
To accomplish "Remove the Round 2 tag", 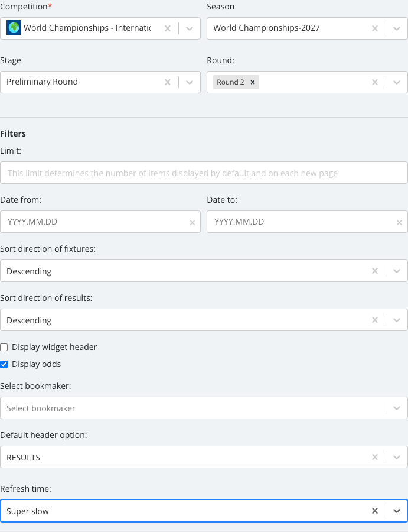I will click(x=253, y=82).
